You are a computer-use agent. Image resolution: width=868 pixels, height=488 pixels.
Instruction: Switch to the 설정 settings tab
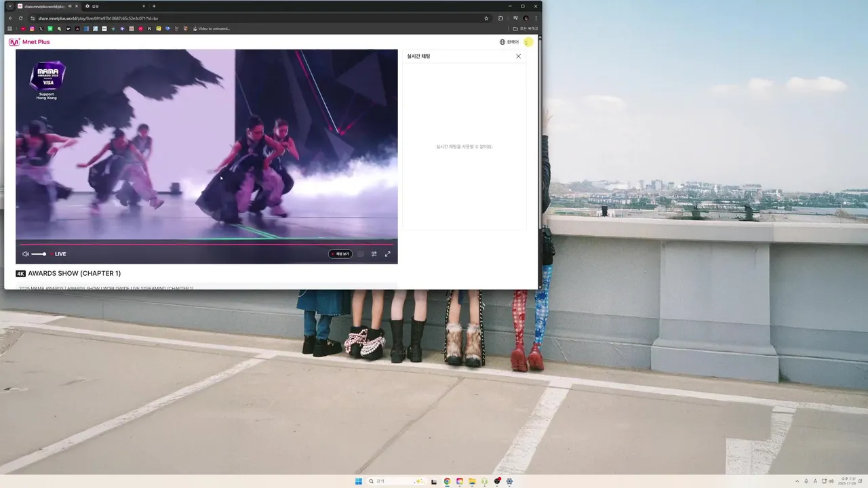114,6
